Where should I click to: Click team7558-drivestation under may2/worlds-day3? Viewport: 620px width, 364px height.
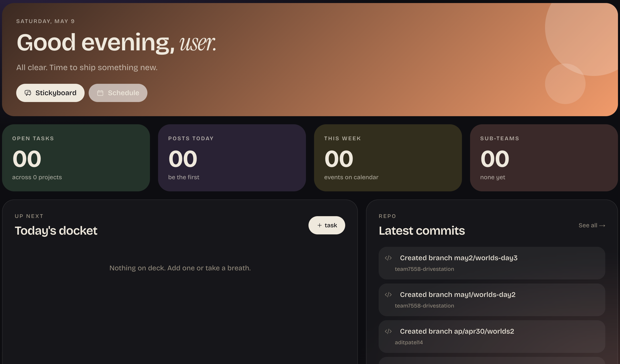tap(424, 269)
